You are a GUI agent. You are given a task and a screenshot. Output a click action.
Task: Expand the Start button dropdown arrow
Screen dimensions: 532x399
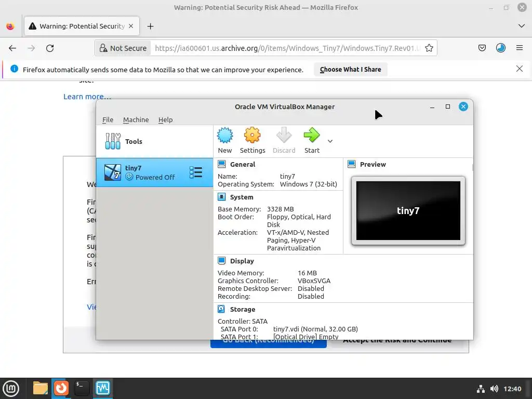pyautogui.click(x=330, y=141)
